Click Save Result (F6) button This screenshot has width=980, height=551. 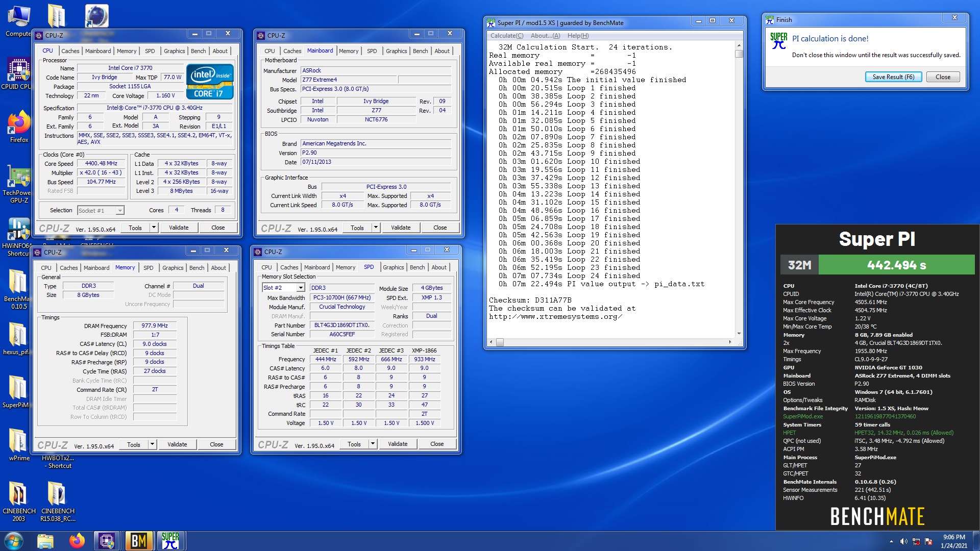tap(893, 77)
